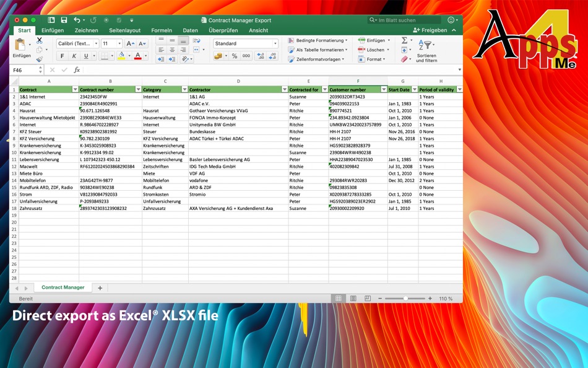This screenshot has width=588, height=368.
Task: Click decrease decimal places icon
Action: click(x=272, y=56)
